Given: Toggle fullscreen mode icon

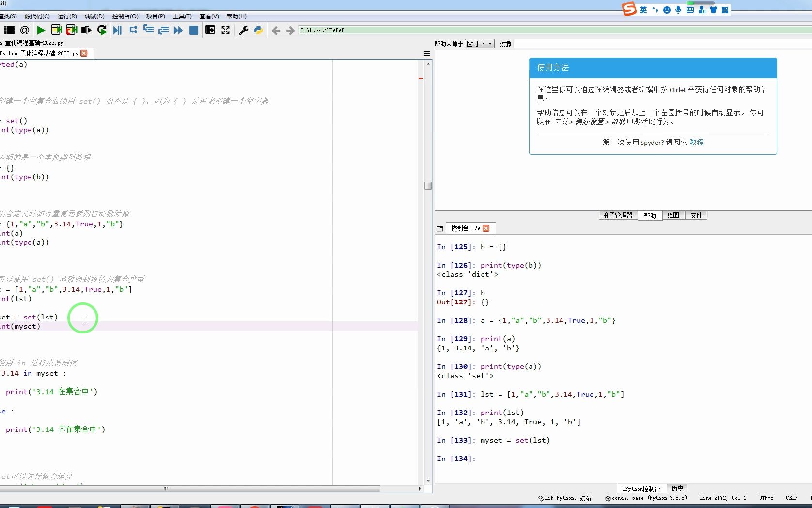Looking at the screenshot, I should 226,30.
